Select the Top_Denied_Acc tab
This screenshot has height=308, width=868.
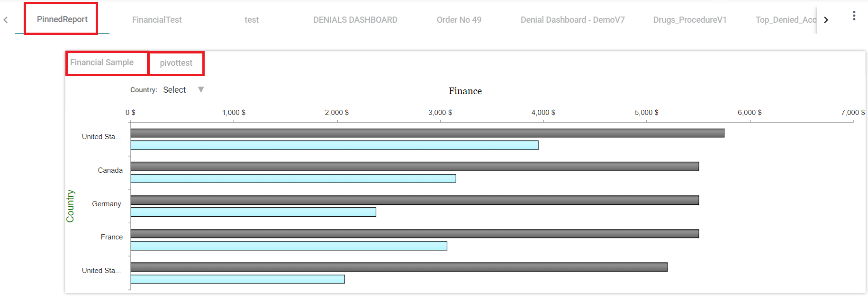click(x=785, y=20)
